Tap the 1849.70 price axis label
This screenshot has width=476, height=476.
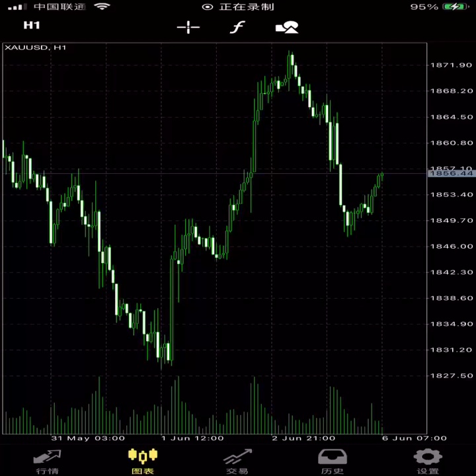[452, 220]
